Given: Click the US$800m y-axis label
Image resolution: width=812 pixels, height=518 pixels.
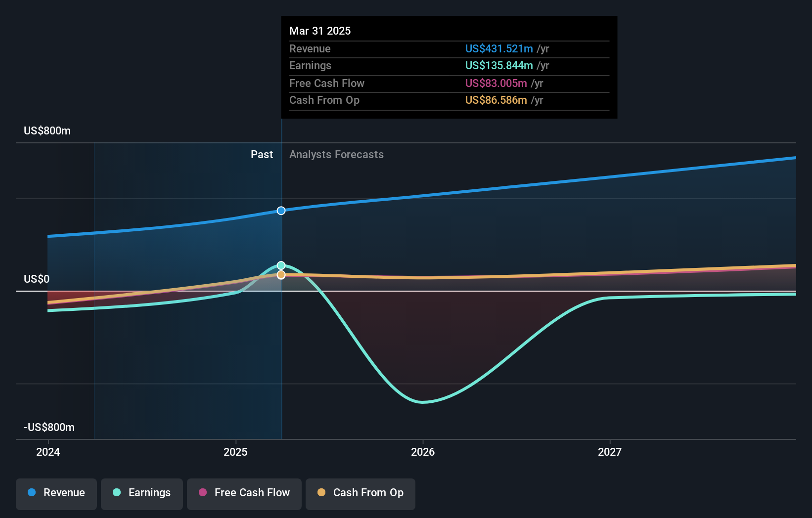Looking at the screenshot, I should [x=47, y=130].
